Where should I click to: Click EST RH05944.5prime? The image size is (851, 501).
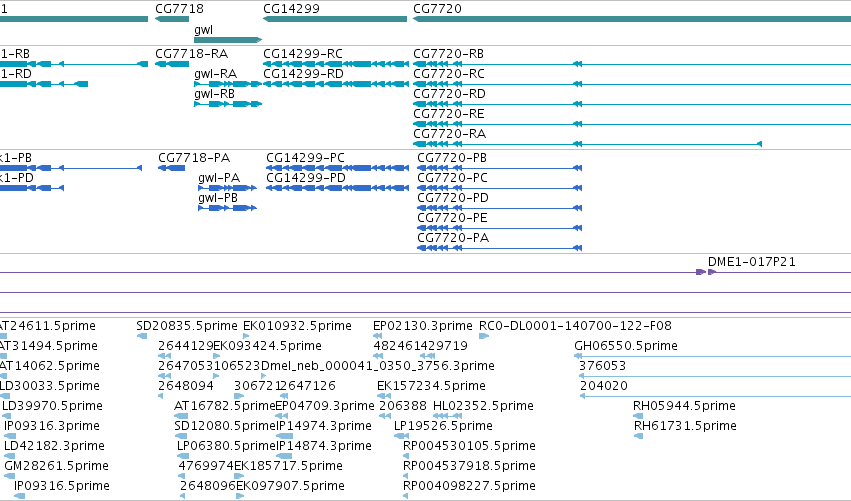point(684,406)
